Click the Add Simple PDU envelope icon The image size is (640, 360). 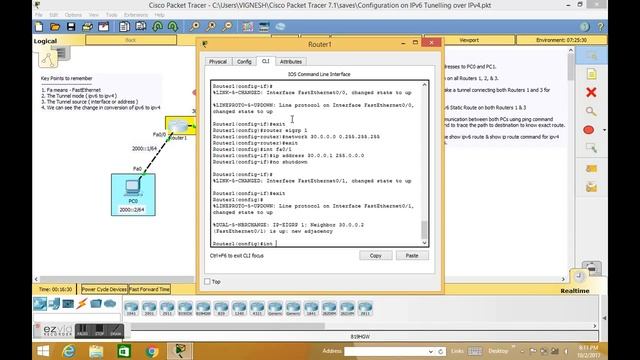(591, 169)
